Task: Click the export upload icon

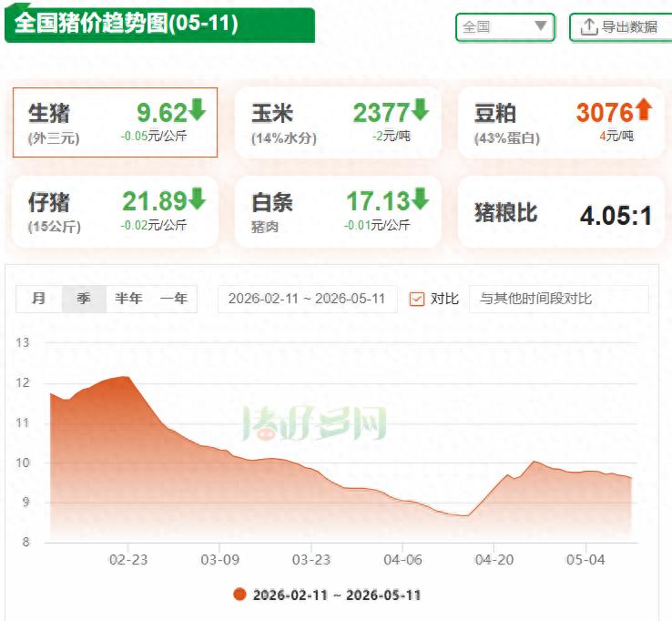Action: pos(589,27)
